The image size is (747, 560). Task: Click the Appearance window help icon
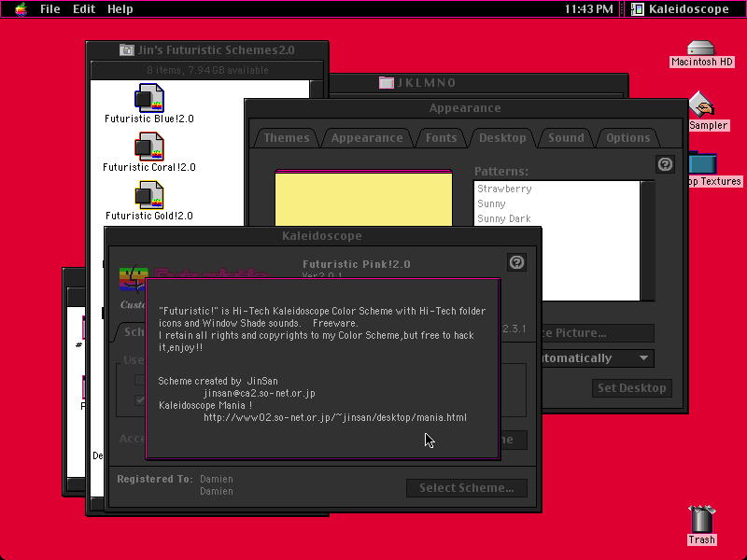point(665,164)
